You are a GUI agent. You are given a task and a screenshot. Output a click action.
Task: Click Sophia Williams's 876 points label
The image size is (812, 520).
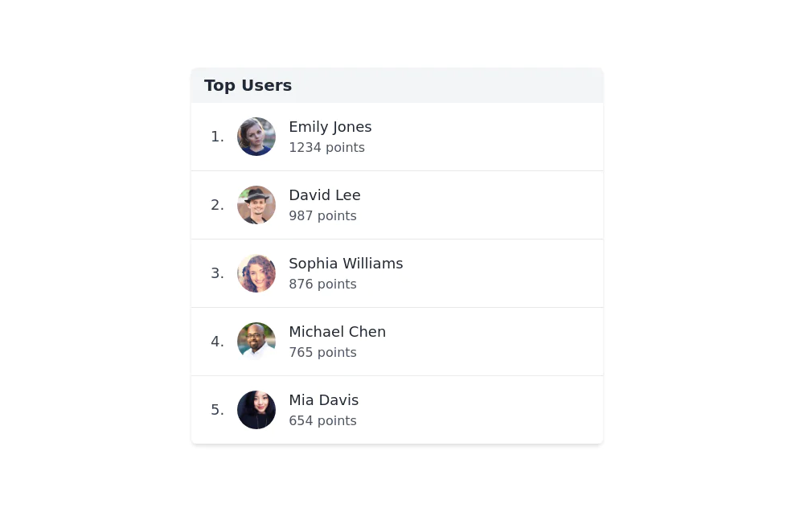click(x=322, y=284)
